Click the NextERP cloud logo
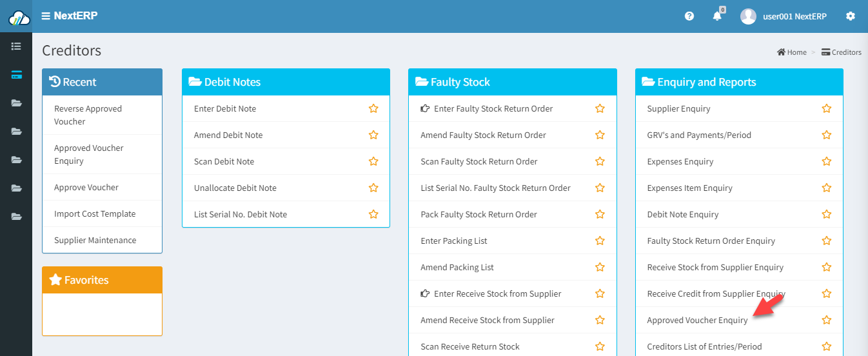 coord(18,17)
